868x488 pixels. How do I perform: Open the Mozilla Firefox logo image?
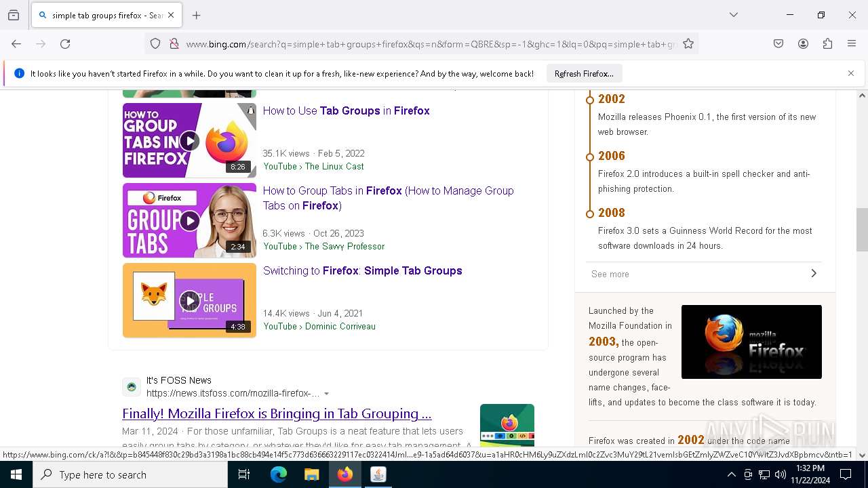coord(751,342)
